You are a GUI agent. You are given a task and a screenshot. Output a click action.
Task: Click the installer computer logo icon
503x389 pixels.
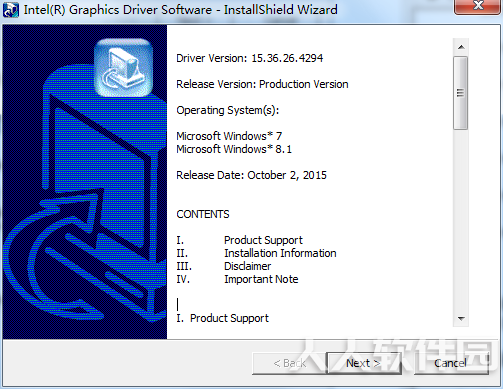(x=123, y=68)
